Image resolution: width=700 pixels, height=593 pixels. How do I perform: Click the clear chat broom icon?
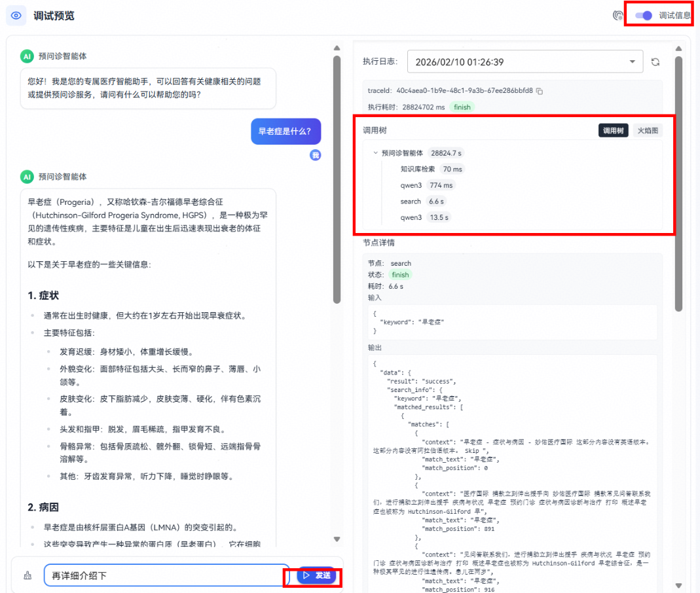[28, 576]
